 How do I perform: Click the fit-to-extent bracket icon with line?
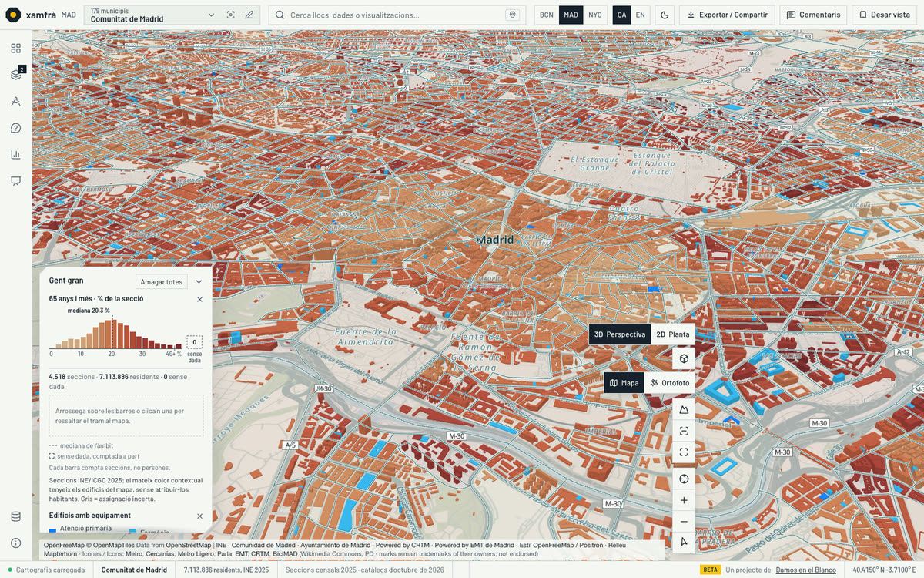tap(684, 431)
